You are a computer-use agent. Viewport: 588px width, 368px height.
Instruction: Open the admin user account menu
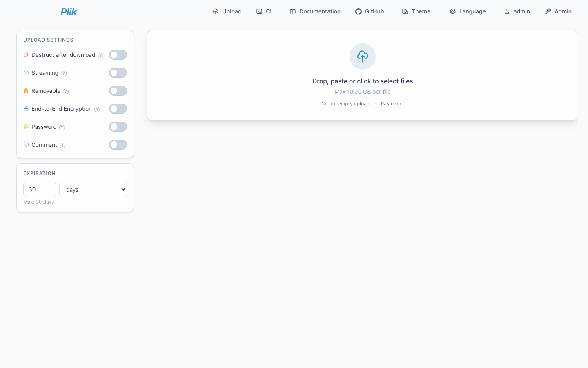point(517,11)
